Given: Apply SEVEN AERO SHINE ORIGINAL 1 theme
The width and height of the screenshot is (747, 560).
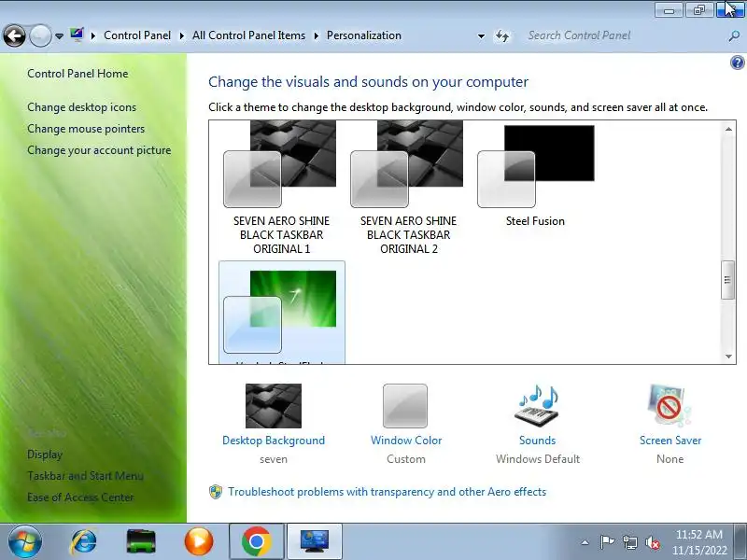Looking at the screenshot, I should point(281,189).
